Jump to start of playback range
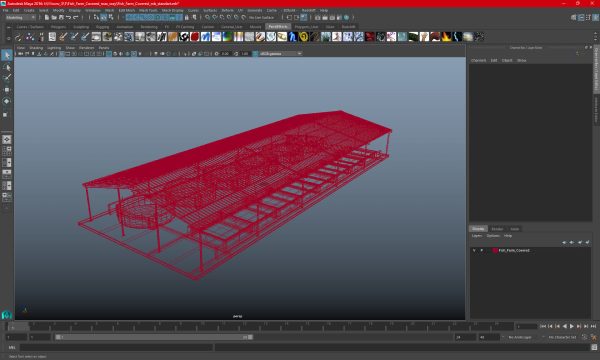The image size is (600, 360). click(x=543, y=326)
